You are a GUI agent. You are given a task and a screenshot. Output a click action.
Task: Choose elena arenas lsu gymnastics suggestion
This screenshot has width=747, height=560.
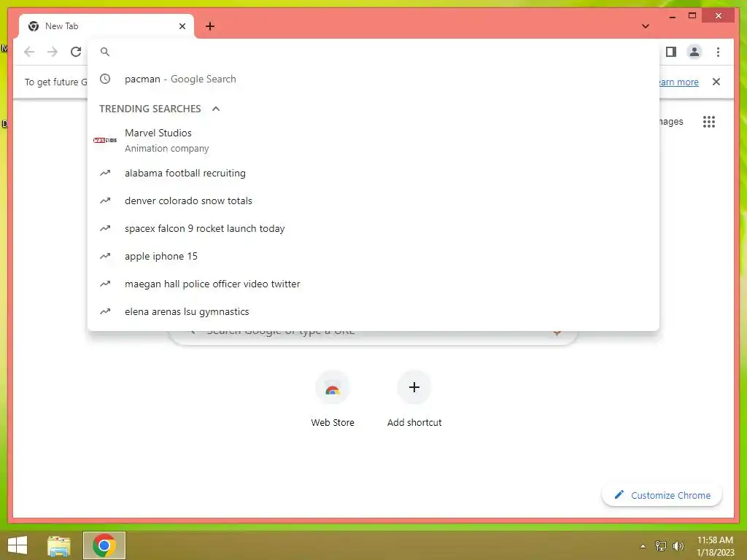coord(373,311)
